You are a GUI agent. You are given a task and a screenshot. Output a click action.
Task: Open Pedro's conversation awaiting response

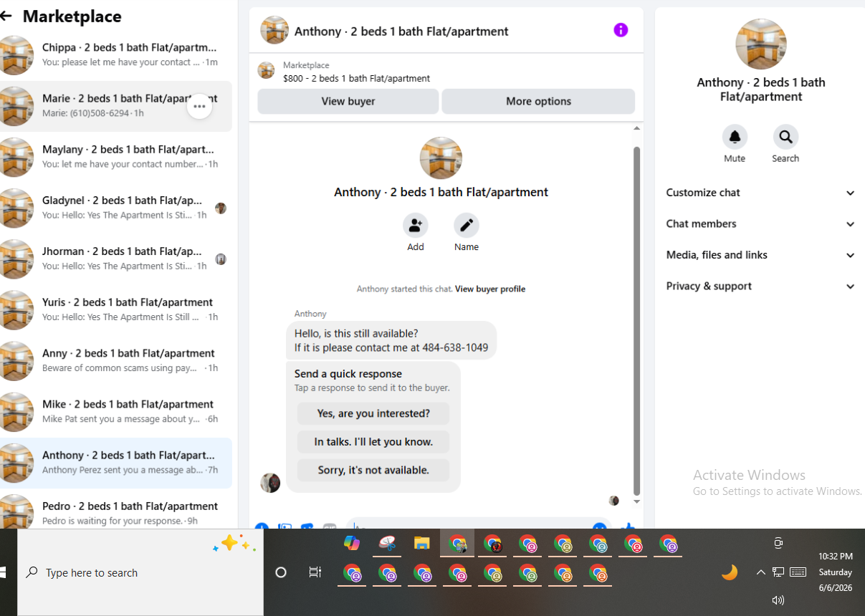click(x=116, y=511)
